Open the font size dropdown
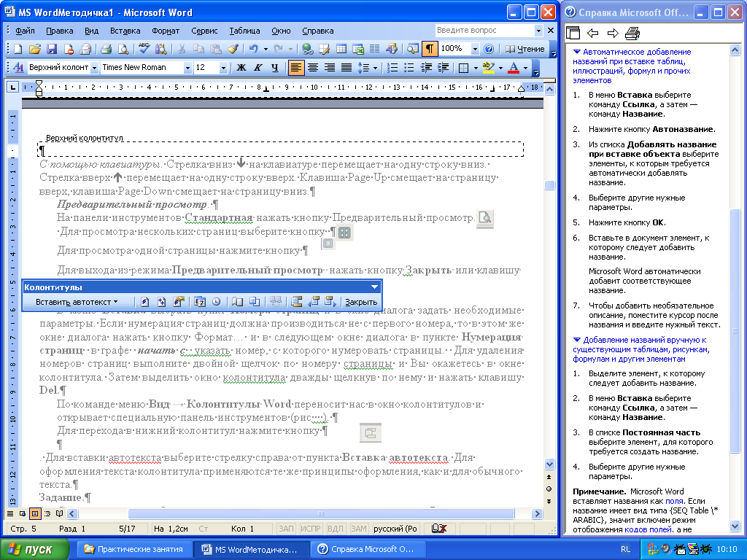Viewport: 747px width, 560px height. 223,68
